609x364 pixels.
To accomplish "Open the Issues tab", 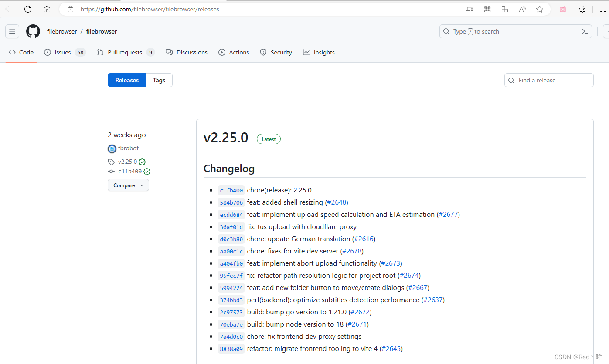I will coord(65,52).
